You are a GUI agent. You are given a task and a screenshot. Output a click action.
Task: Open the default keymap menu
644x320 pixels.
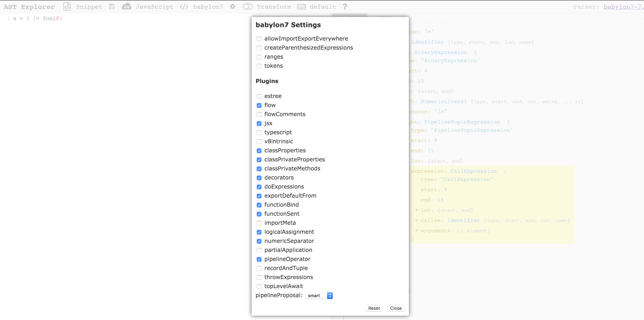click(323, 7)
